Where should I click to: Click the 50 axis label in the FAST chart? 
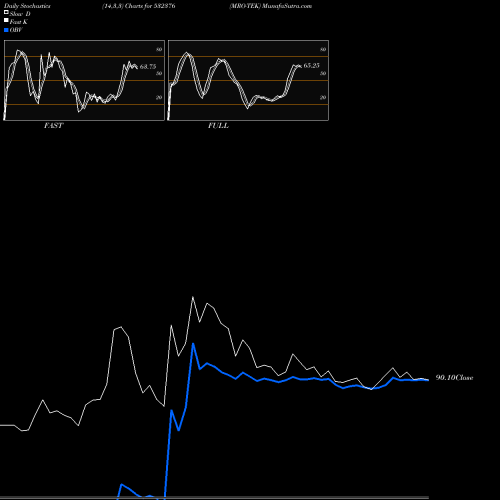click(x=159, y=73)
